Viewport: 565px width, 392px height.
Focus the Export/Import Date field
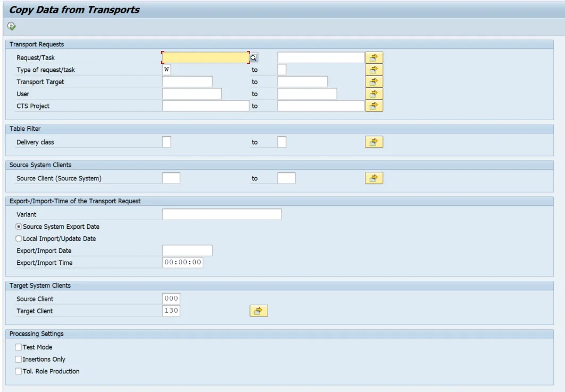click(x=187, y=251)
